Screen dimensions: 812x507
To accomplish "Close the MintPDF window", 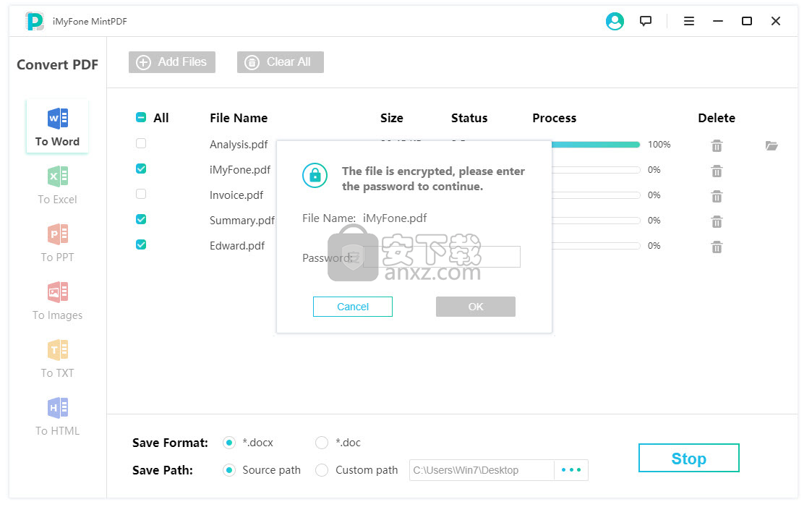I will 776,21.
